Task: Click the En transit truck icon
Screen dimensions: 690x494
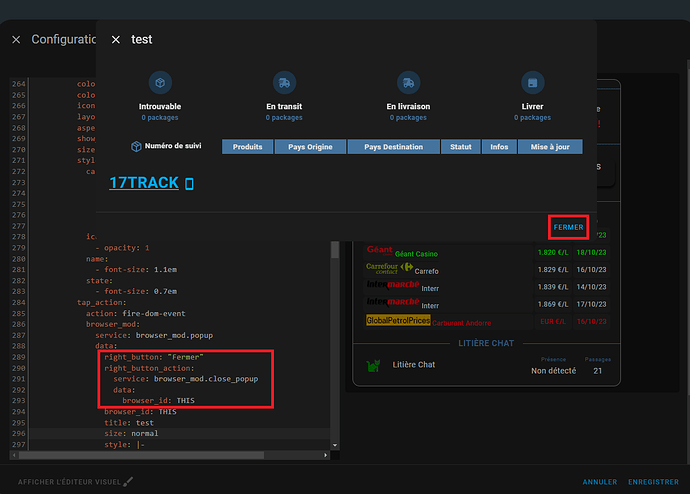Action: pyautogui.click(x=284, y=82)
